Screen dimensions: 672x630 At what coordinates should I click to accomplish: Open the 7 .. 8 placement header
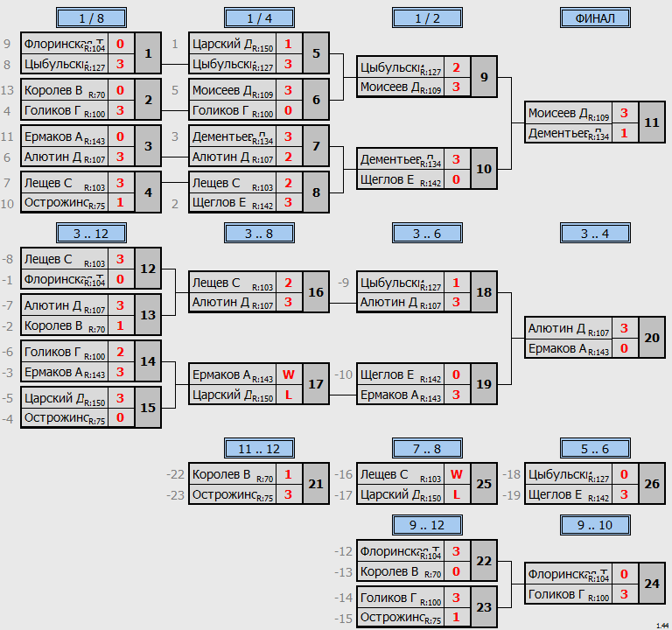click(x=427, y=448)
